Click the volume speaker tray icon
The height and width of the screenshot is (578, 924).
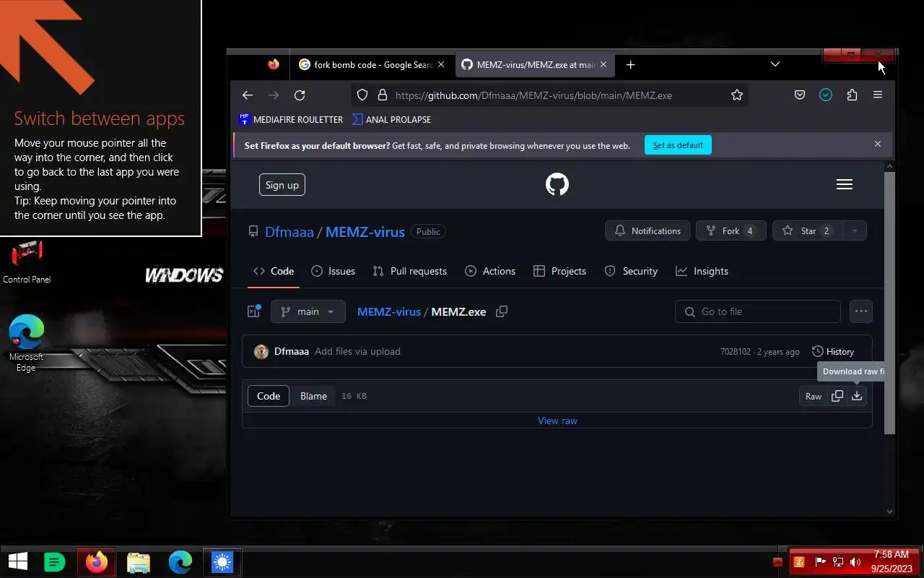[855, 562]
